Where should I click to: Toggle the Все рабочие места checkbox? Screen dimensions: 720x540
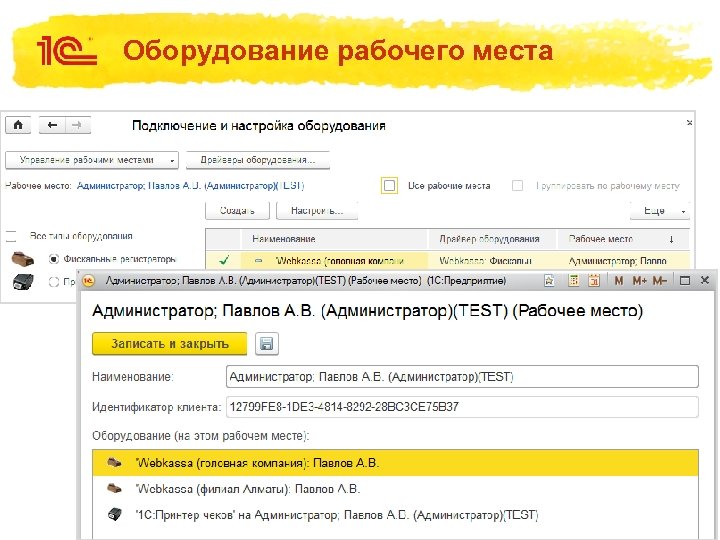click(389, 186)
